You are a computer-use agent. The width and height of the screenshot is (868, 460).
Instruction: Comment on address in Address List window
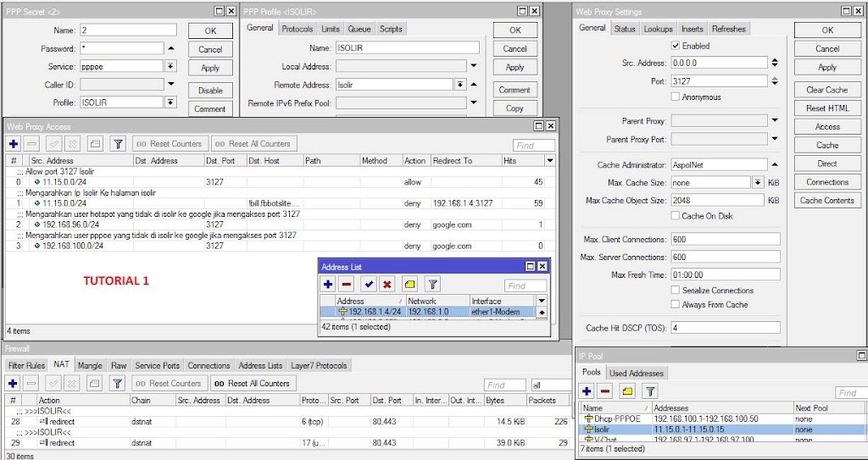point(409,285)
